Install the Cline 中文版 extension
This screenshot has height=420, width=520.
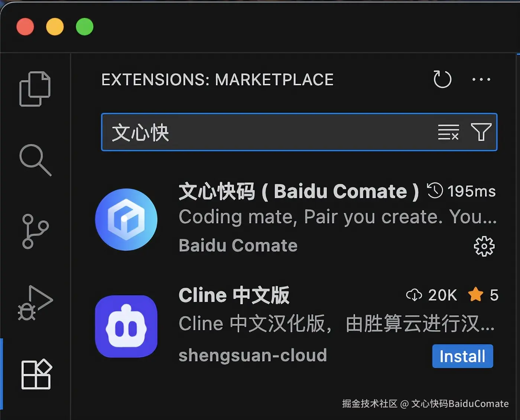point(462,356)
